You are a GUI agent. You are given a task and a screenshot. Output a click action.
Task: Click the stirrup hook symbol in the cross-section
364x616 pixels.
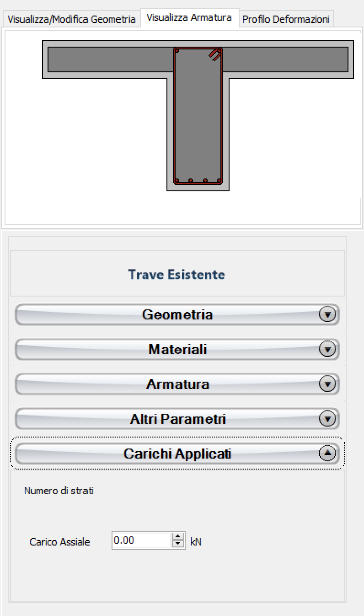pyautogui.click(x=215, y=54)
